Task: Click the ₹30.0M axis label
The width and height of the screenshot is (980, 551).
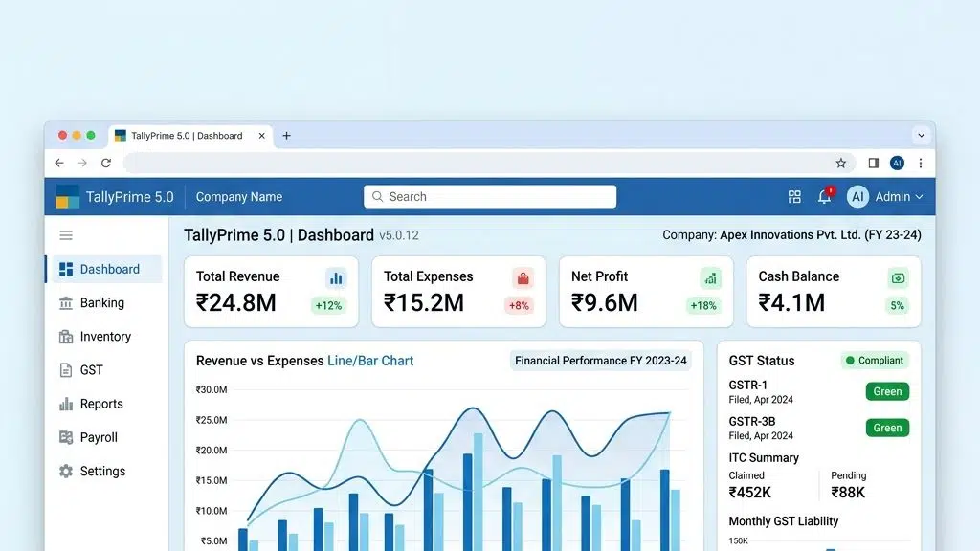Action: tap(212, 390)
